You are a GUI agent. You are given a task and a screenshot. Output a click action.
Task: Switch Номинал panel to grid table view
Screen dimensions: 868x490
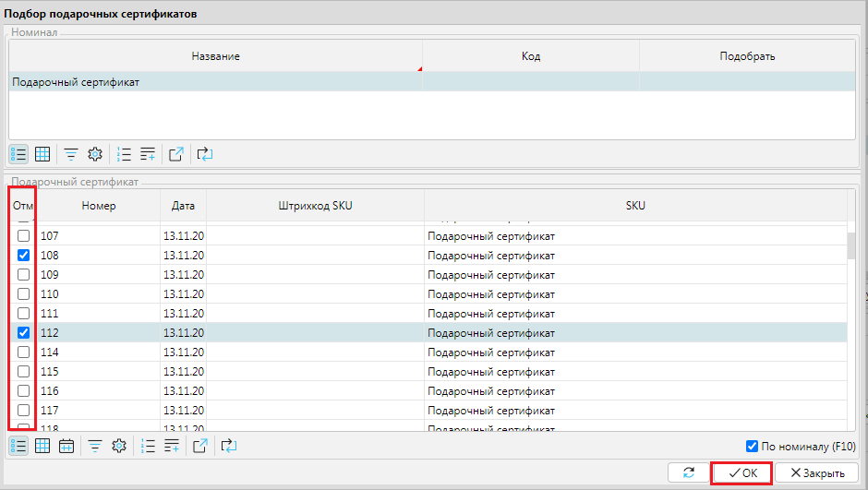pos(42,154)
